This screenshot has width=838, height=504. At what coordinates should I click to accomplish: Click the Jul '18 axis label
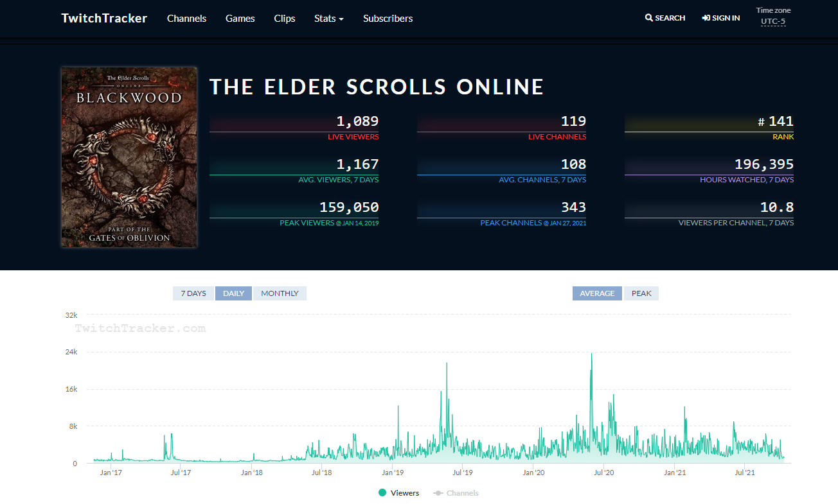tap(321, 473)
